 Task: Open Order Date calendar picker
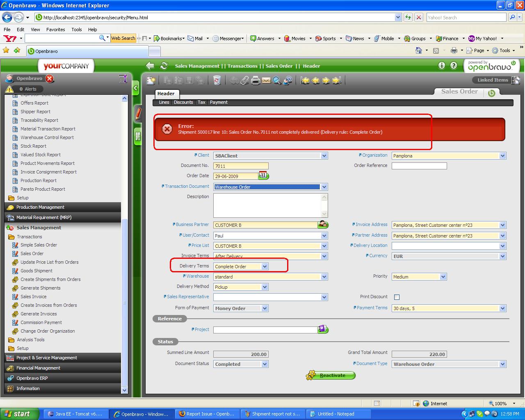click(x=263, y=176)
